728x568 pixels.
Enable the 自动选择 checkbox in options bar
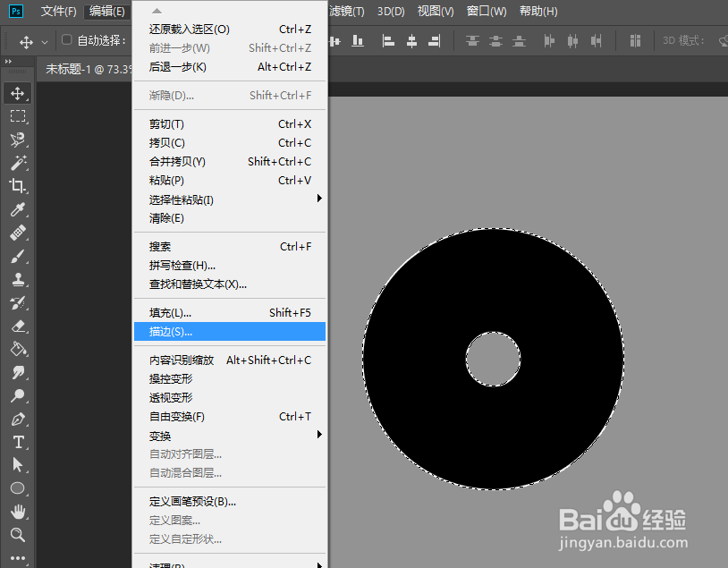click(x=67, y=40)
